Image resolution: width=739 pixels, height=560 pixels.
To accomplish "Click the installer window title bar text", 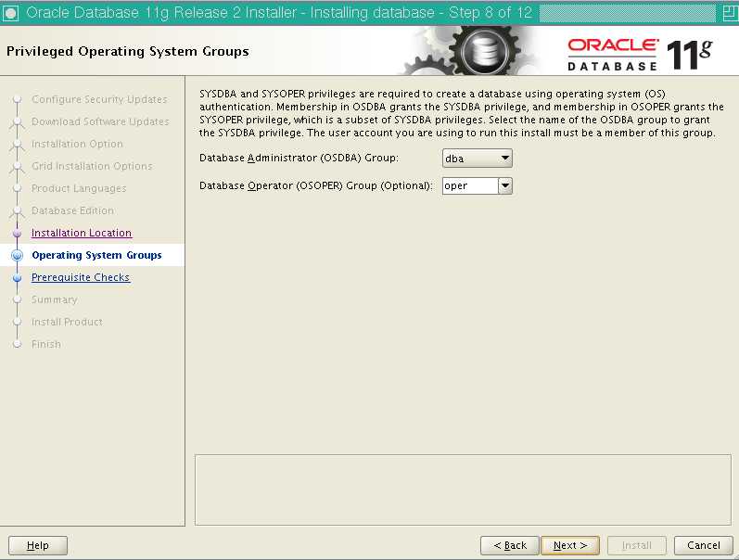I will 279,13.
